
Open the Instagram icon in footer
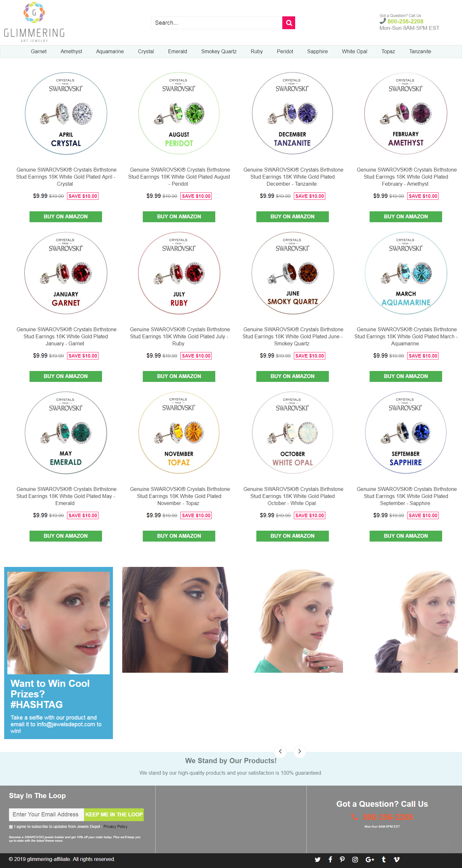tap(355, 859)
